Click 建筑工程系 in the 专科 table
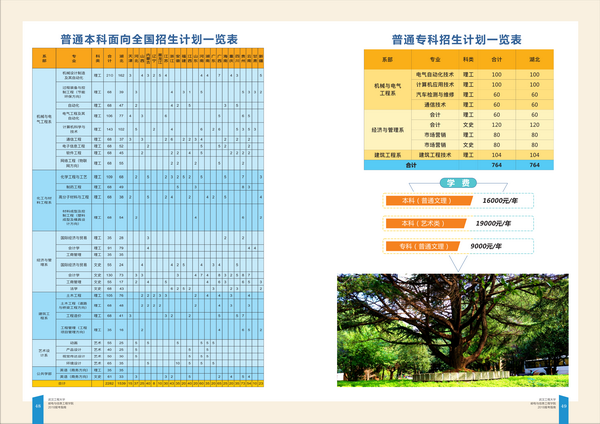This screenshot has width=600, height=424. pyautogui.click(x=388, y=155)
